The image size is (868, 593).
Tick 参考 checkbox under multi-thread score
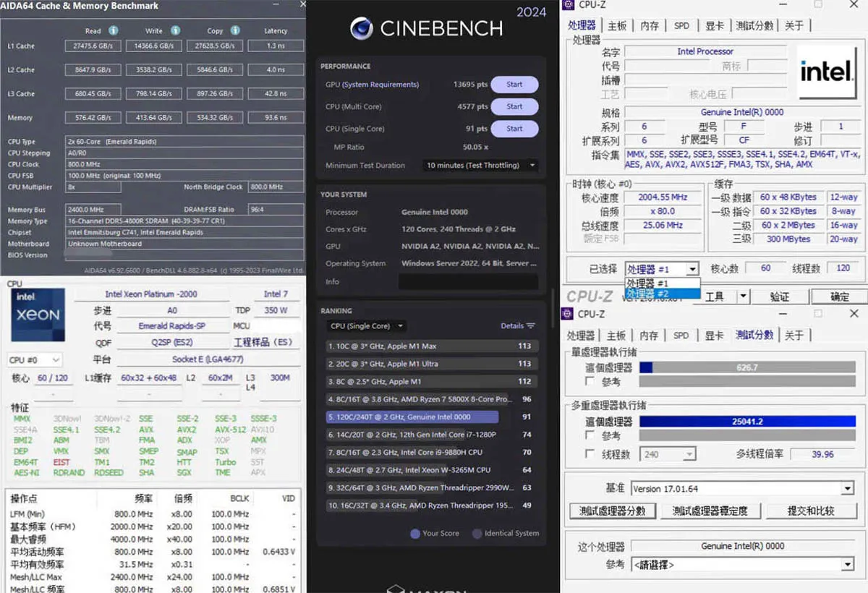point(590,436)
